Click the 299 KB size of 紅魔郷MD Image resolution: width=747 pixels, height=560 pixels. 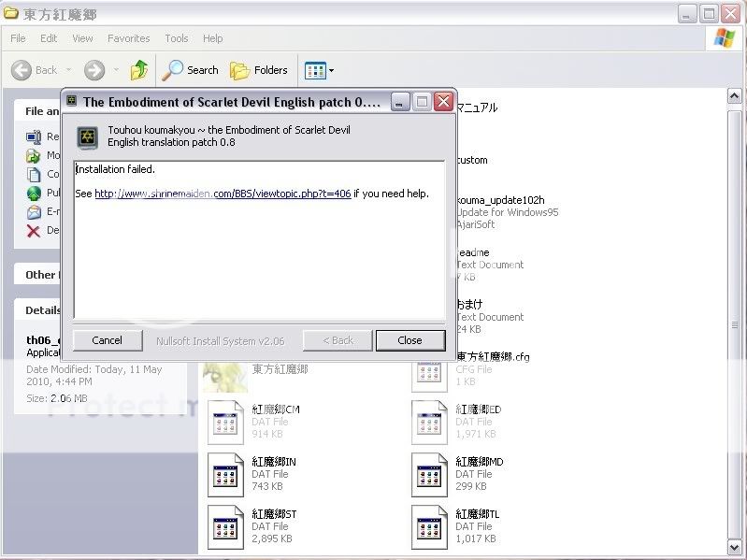coord(471,486)
